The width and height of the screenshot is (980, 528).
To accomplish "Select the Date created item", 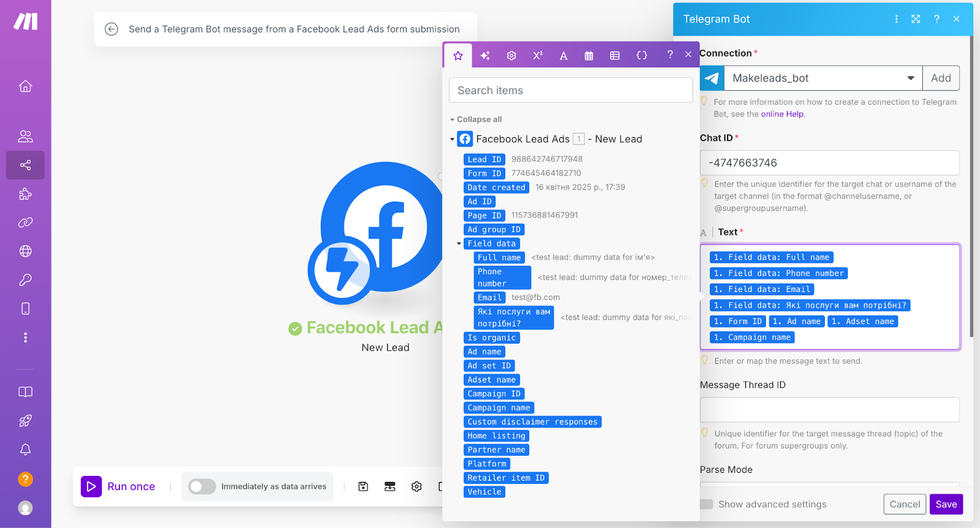I will click(x=496, y=187).
